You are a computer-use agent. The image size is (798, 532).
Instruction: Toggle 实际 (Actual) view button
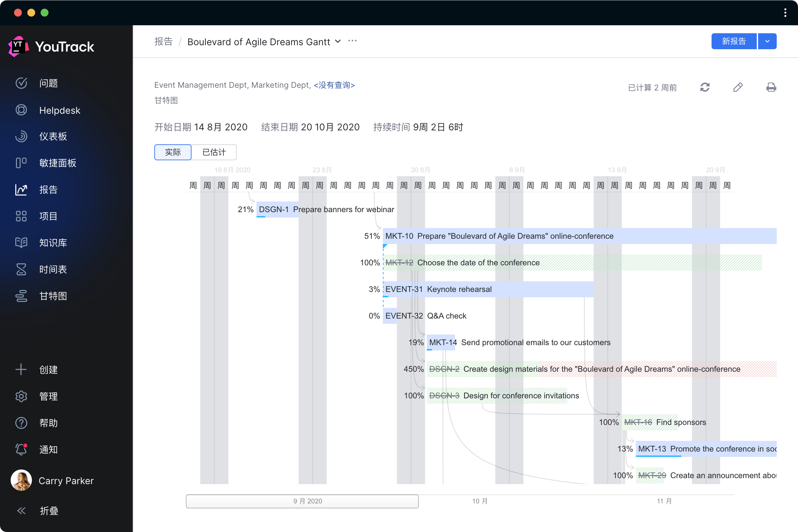click(x=172, y=151)
